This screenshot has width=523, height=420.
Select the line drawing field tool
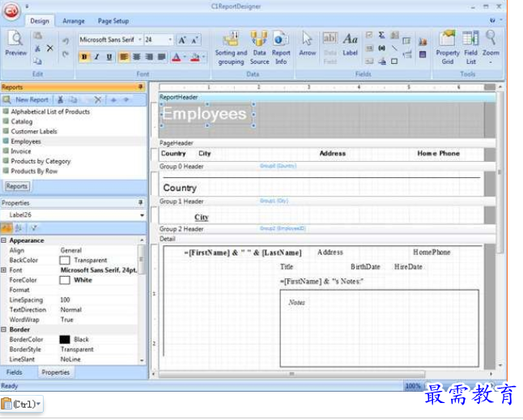[x=394, y=48]
